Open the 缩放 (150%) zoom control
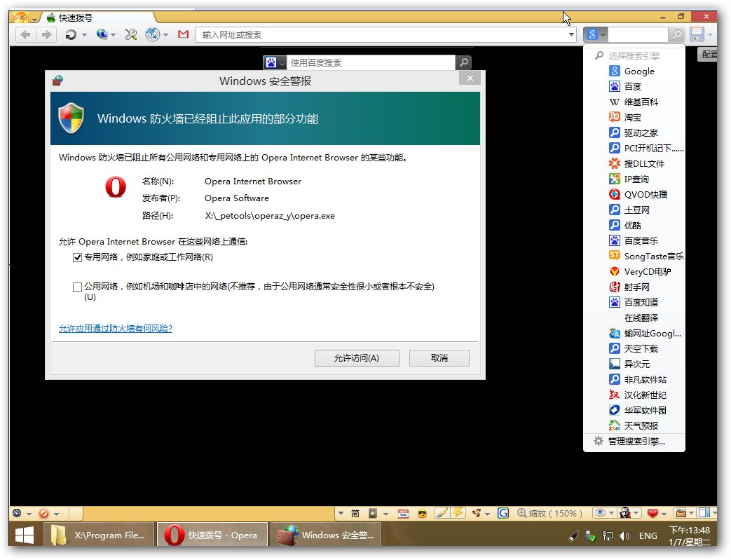This screenshot has width=731, height=560. point(549,513)
